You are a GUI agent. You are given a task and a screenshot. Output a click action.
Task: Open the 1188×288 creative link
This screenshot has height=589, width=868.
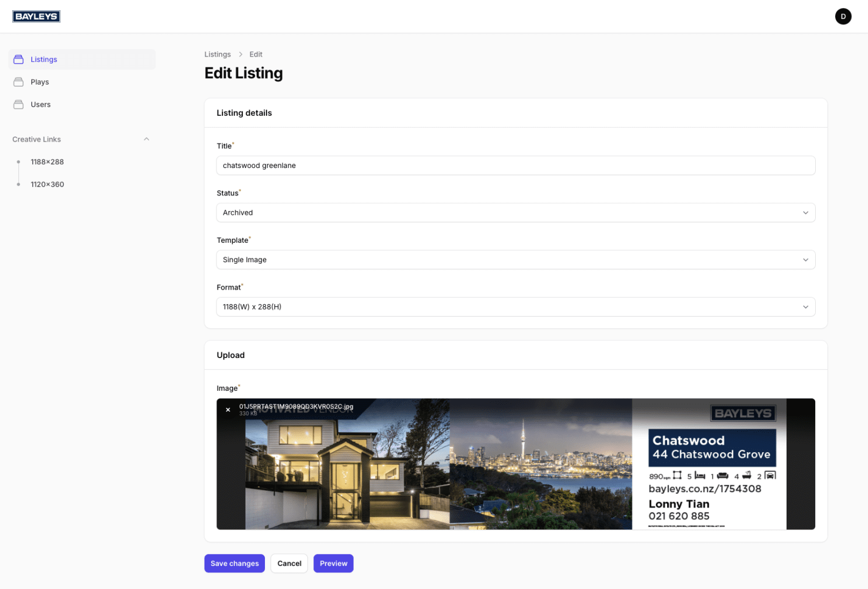click(47, 162)
